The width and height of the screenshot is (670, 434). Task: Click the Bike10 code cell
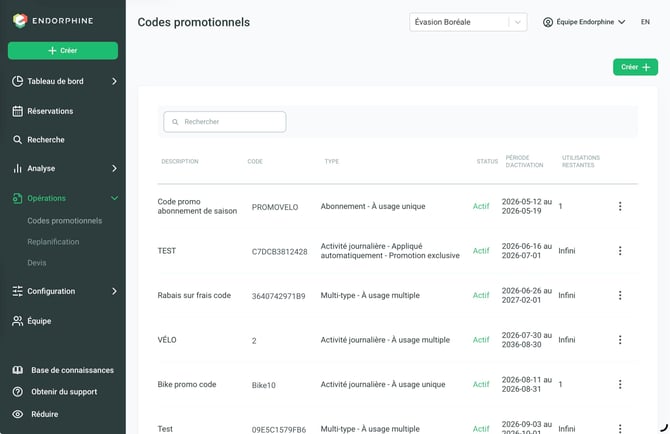point(264,385)
